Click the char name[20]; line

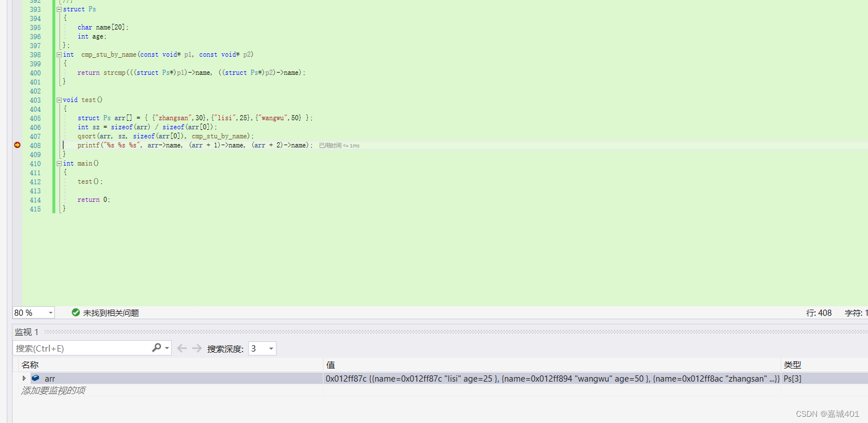tap(103, 28)
